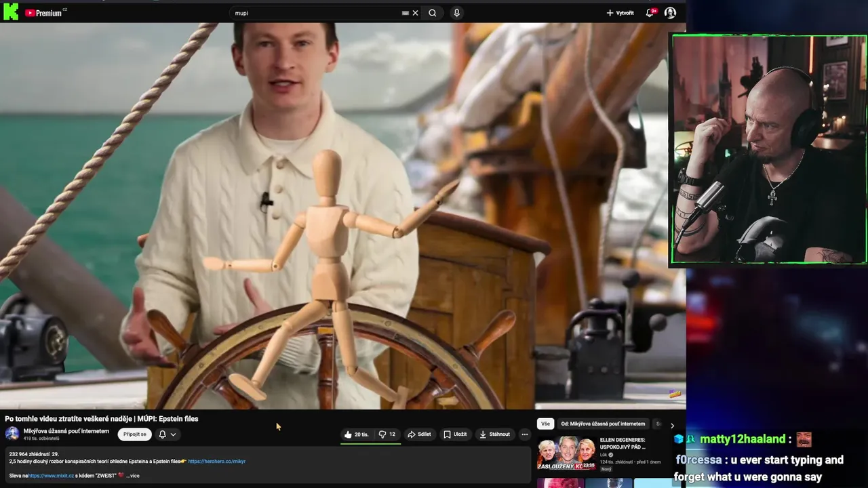The image size is (868, 488).
Task: Click the video title 'Po tomhle videu ztratíte veškeré naděje'
Action: (x=102, y=419)
